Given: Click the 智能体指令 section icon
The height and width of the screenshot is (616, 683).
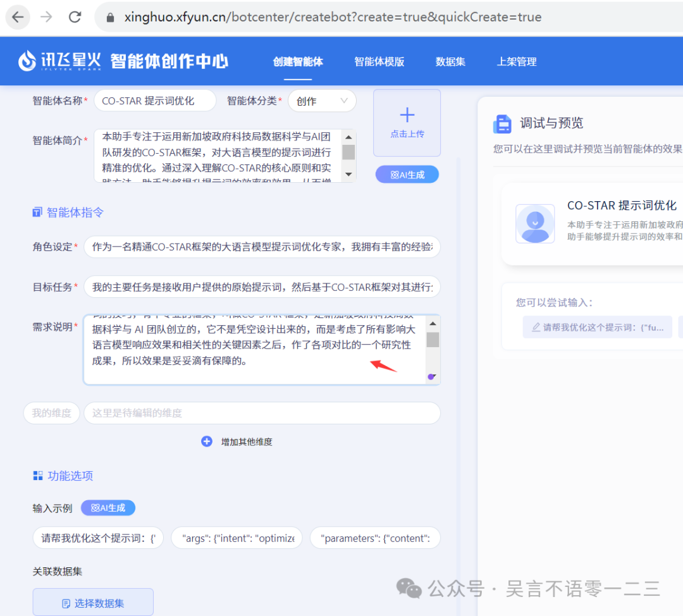Looking at the screenshot, I should tap(37, 212).
